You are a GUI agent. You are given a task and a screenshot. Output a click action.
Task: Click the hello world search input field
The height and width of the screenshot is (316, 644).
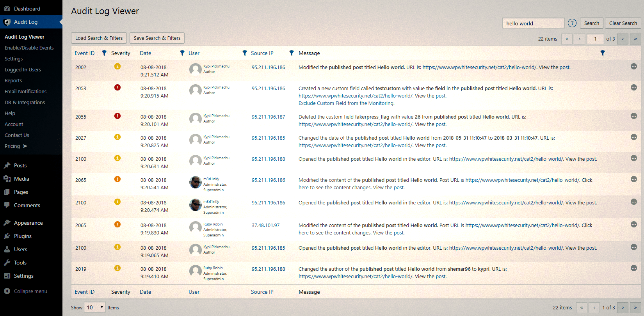click(x=533, y=23)
